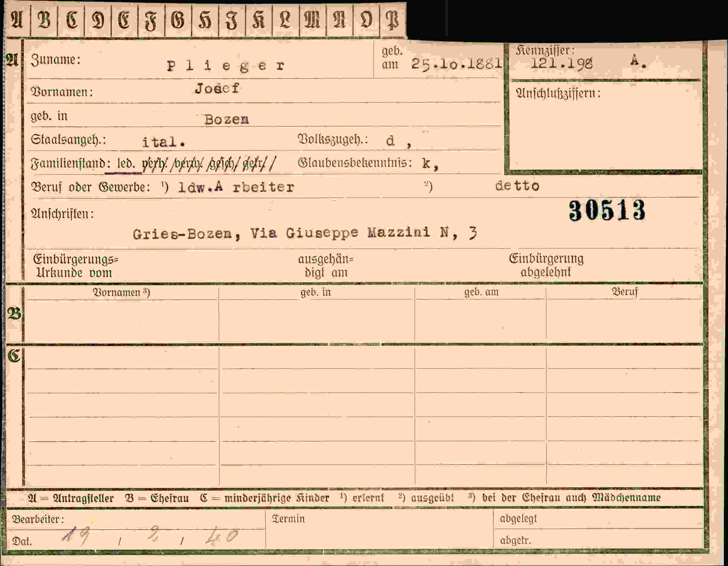Click the underlined marital status 'led.'
This screenshot has height=566, width=728.
coord(126,163)
